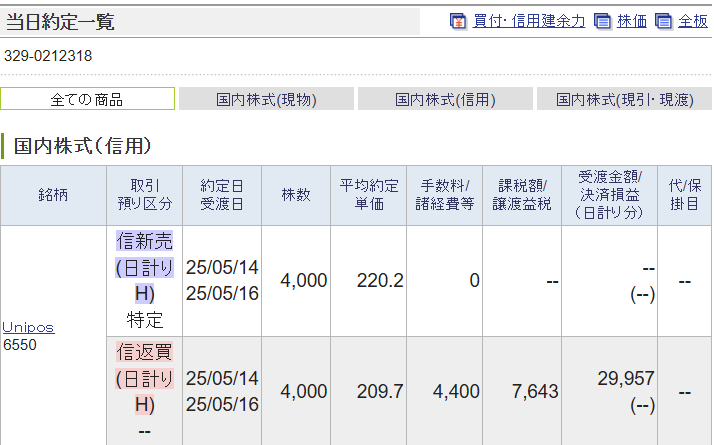The width and height of the screenshot is (714, 445).
Task: Click the 当日約定一覧 page title
Action: [x=60, y=22]
